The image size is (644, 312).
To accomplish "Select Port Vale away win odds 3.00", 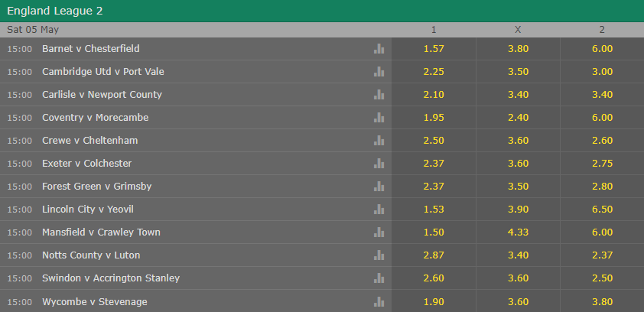I will (x=602, y=72).
